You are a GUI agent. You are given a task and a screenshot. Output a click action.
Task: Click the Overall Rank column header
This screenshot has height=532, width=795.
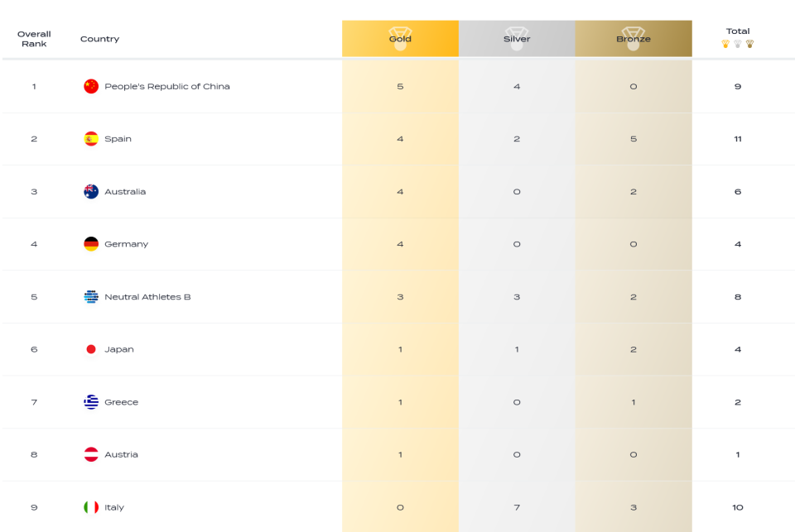pos(34,39)
